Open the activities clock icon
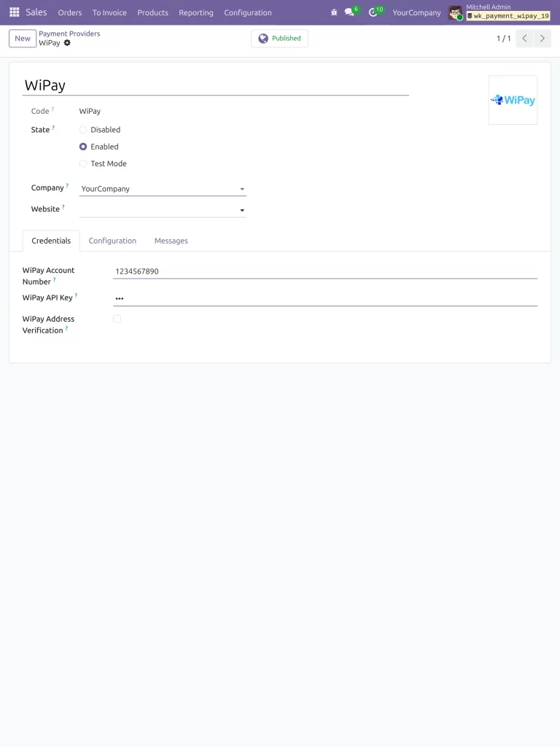The image size is (560, 747). tap(373, 12)
